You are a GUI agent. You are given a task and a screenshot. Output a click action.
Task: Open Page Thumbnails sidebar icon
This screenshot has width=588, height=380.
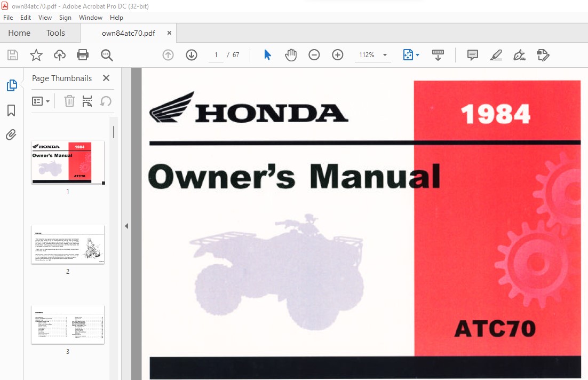point(12,85)
